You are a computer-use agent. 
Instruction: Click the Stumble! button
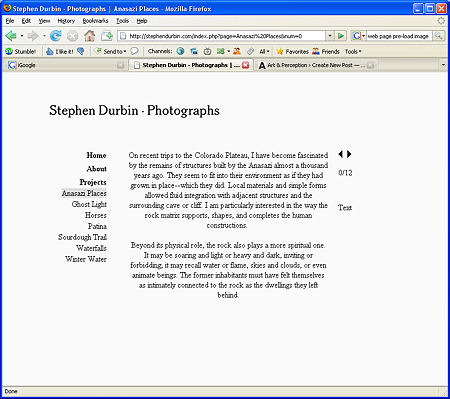[21, 51]
